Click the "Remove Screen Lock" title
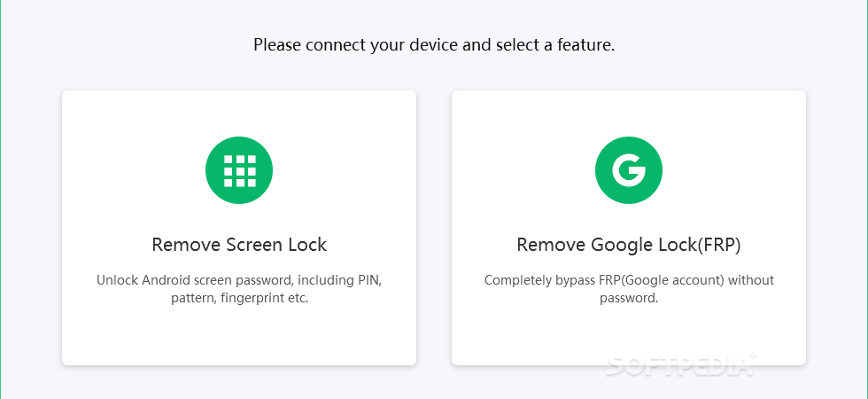868x399 pixels. point(239,245)
